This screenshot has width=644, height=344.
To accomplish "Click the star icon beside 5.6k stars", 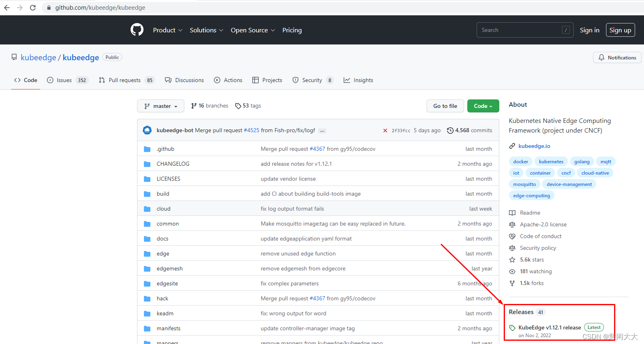I will [x=512, y=260].
